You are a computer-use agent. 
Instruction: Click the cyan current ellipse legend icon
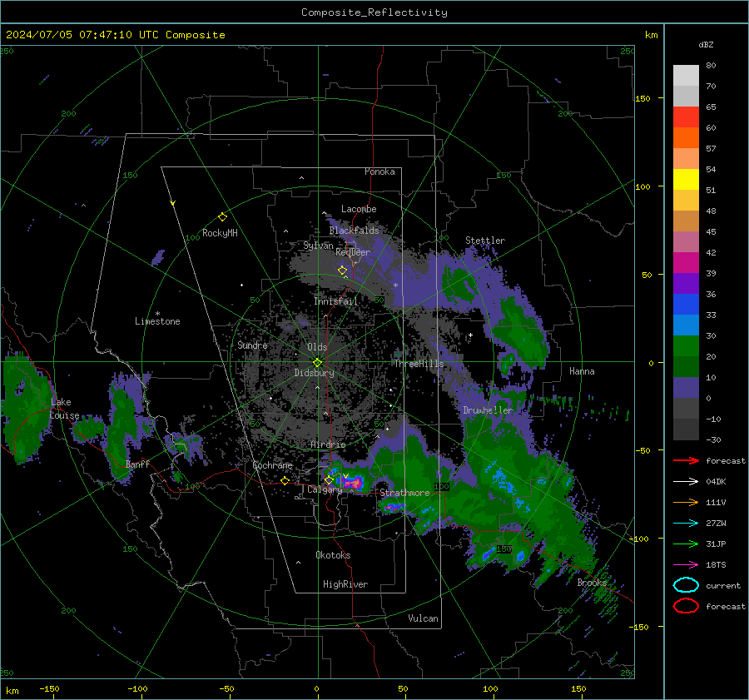pyautogui.click(x=686, y=585)
